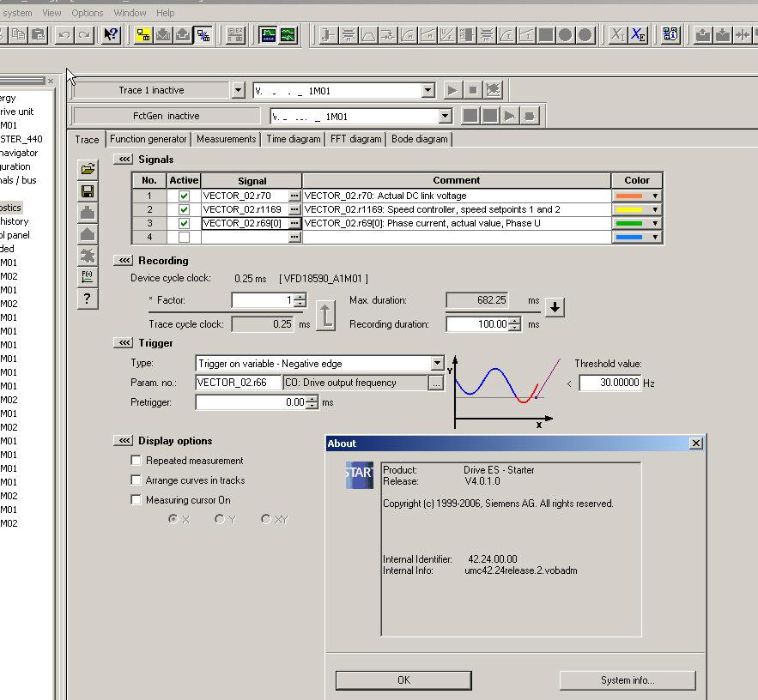The width and height of the screenshot is (758, 700).
Task: Click the load to PG upload icon
Action: (x=183, y=35)
